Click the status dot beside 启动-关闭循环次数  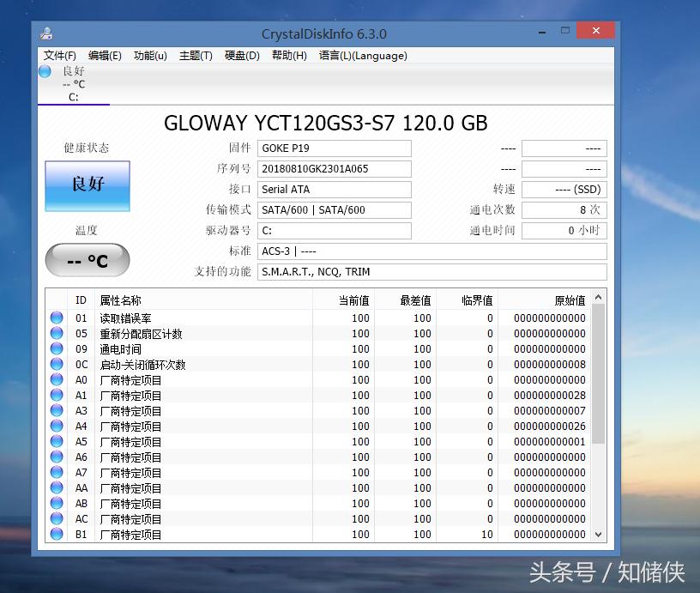pyautogui.click(x=56, y=365)
